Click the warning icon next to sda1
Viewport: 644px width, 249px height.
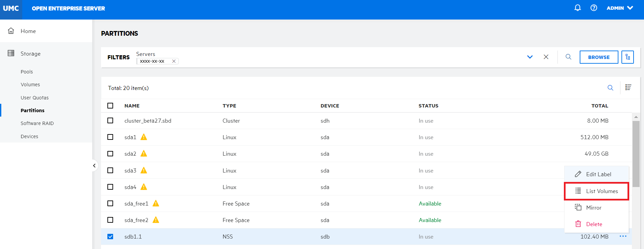[144, 137]
